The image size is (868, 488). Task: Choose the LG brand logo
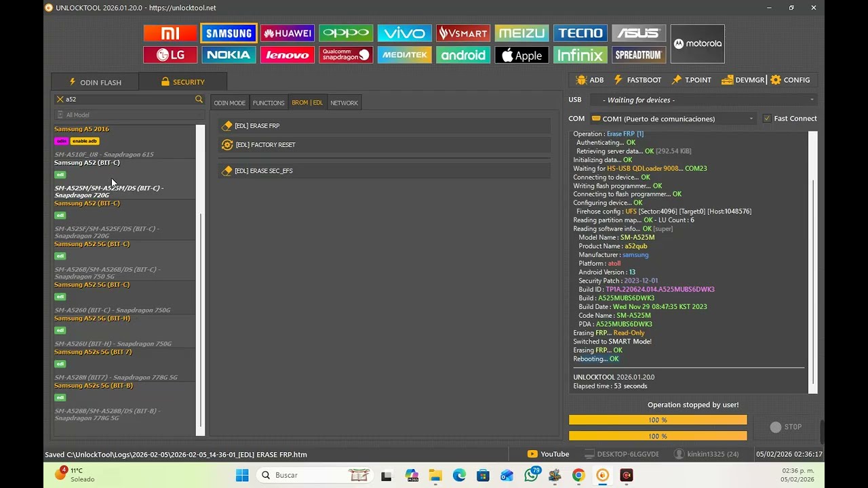(x=170, y=55)
